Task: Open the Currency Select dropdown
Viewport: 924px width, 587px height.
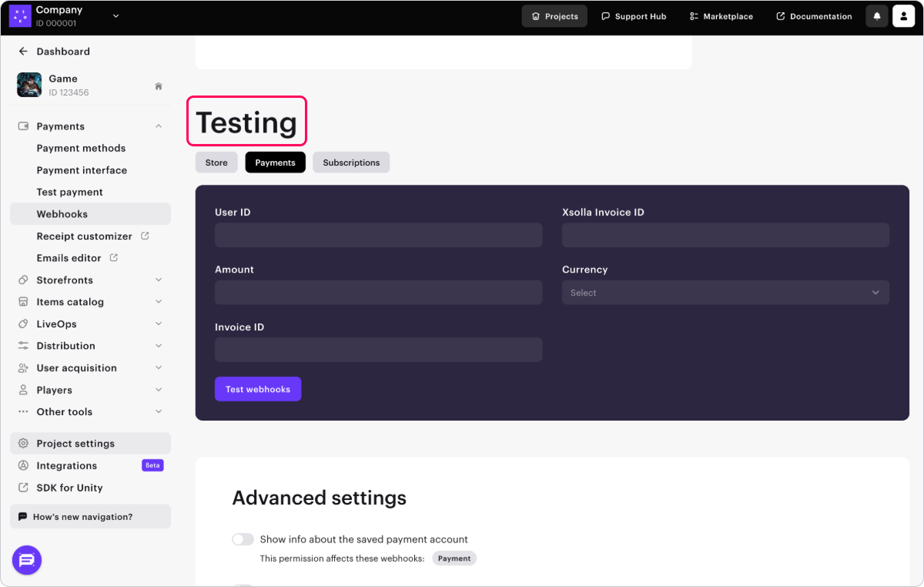Action: point(725,293)
